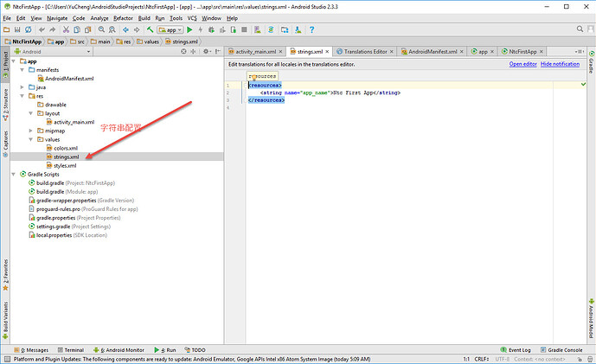Build the project with the hammer icon
596x364 pixels.
click(151, 29)
